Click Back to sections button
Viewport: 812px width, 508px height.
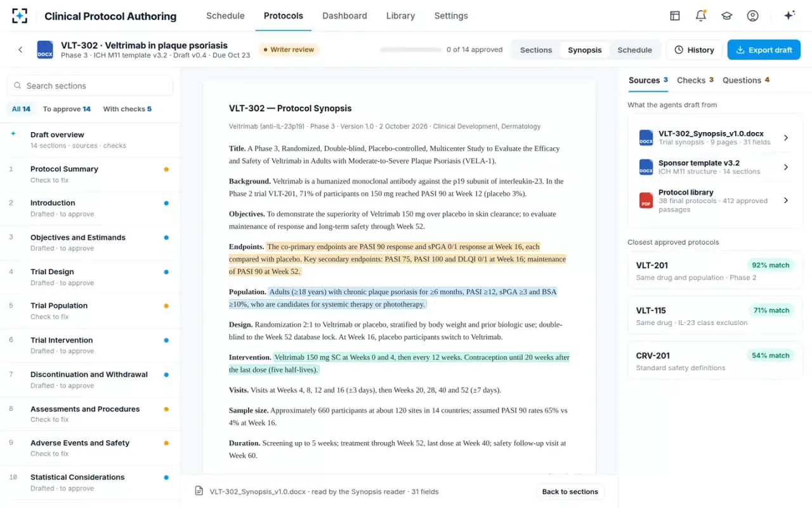pos(570,491)
